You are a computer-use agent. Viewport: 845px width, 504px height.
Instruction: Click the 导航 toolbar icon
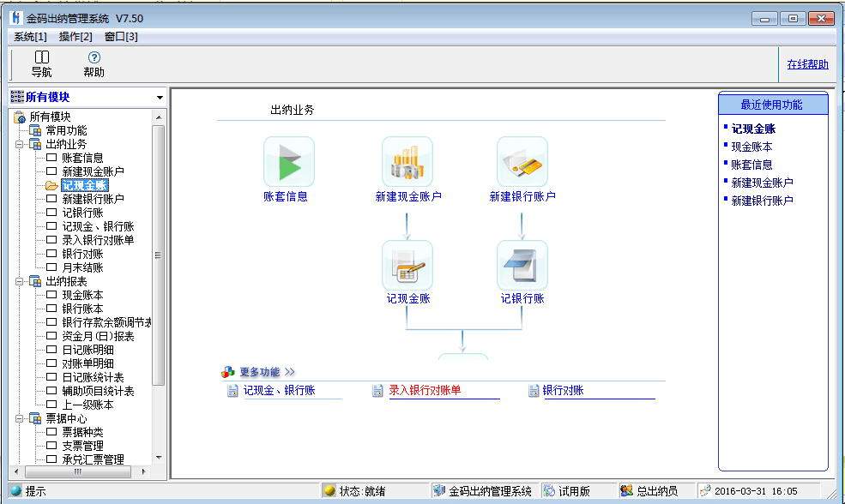click(x=41, y=57)
